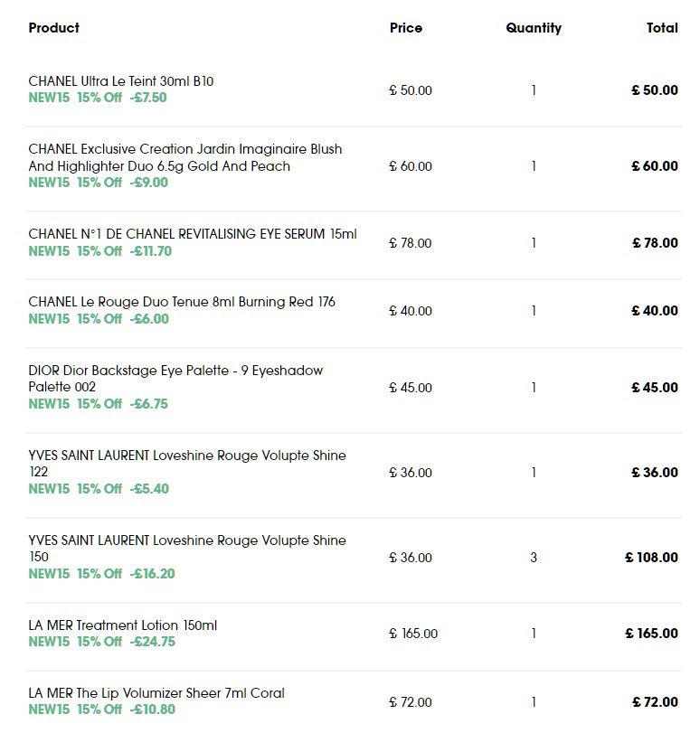This screenshot has height=733, width=700.
Task: Click the Total column header
Action: [662, 28]
